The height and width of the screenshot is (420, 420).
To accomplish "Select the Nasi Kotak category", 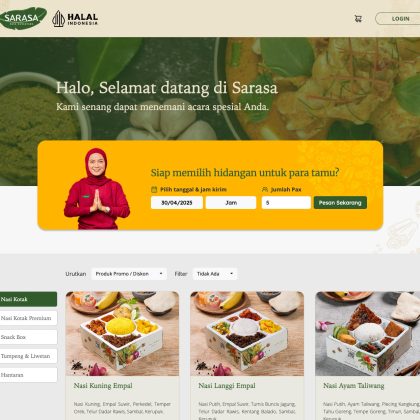I will 28,299.
